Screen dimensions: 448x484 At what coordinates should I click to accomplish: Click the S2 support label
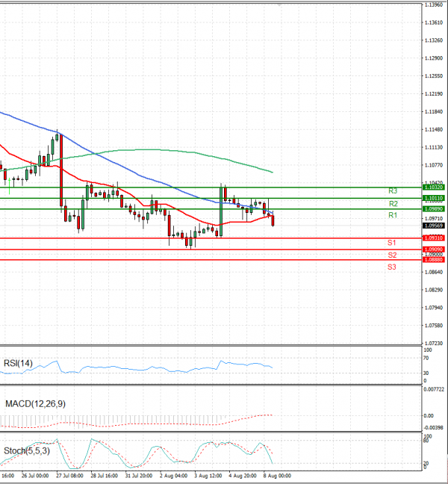click(x=392, y=255)
